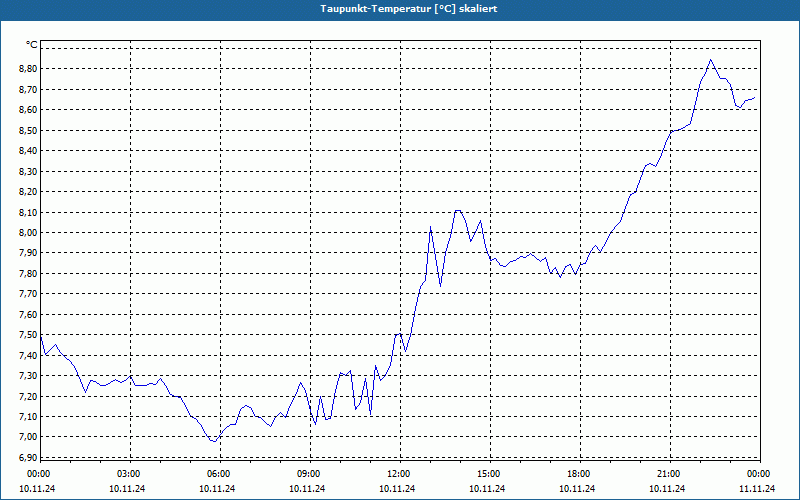The height and width of the screenshot is (500, 800).
Task: Click the 8,60 y-axis label
Action: coord(28,110)
